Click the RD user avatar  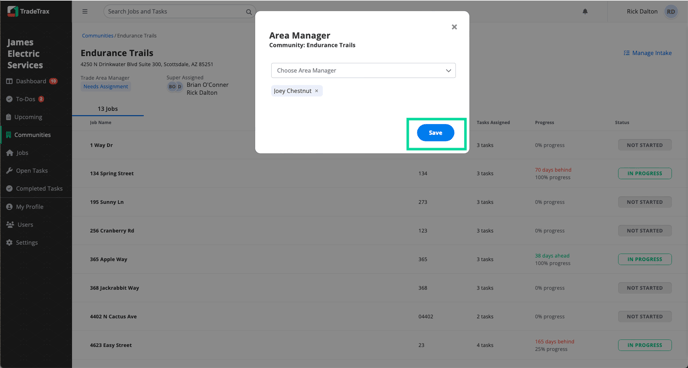(671, 12)
